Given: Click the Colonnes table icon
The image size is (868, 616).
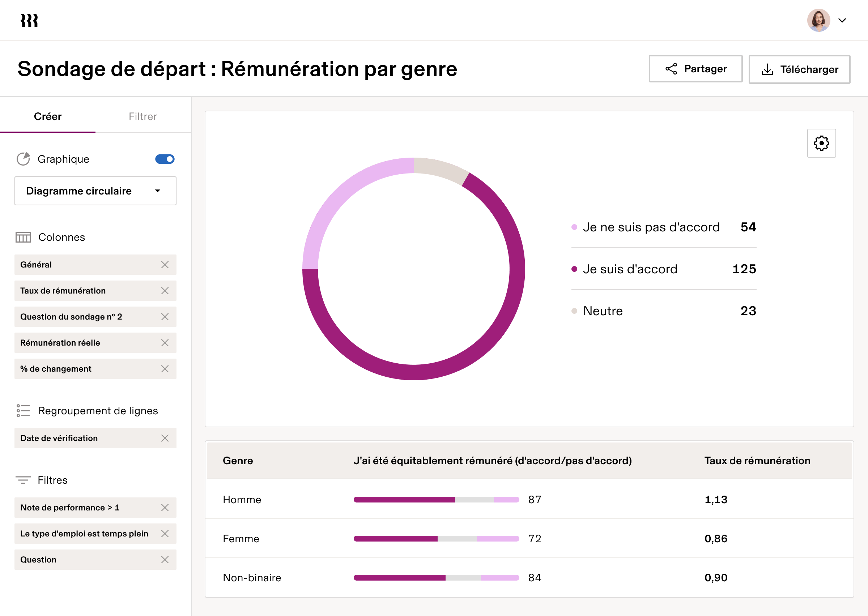Looking at the screenshot, I should coord(23,237).
